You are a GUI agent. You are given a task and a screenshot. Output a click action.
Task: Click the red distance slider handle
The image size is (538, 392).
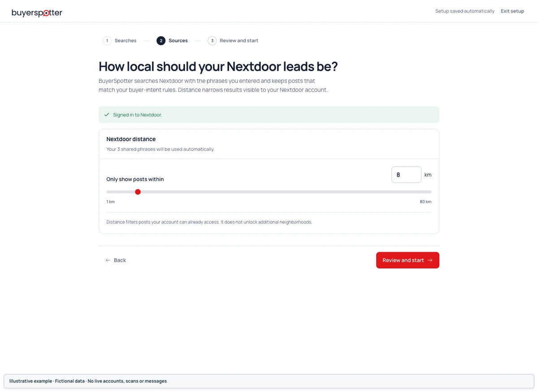[138, 192]
